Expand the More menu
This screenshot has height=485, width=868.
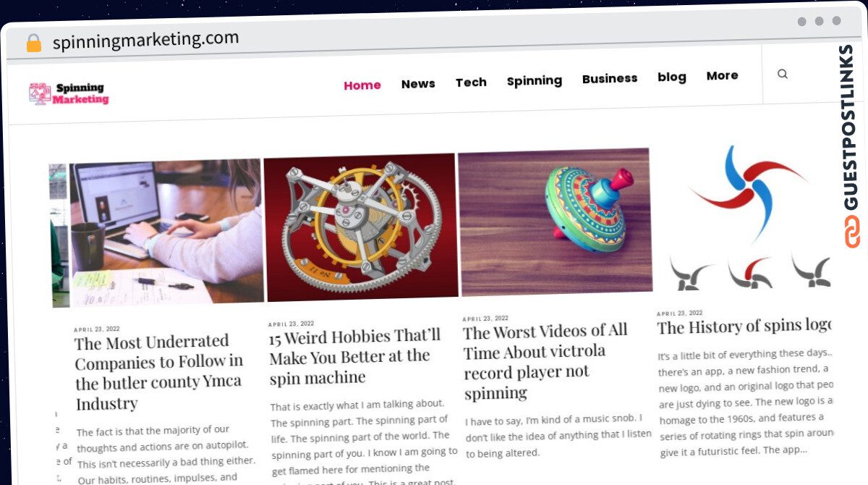coord(723,75)
